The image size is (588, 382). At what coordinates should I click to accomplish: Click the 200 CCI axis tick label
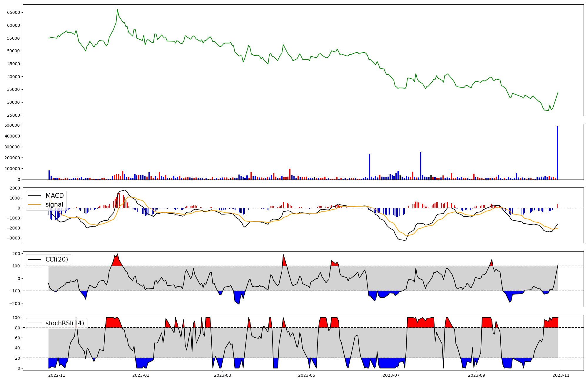click(x=16, y=254)
